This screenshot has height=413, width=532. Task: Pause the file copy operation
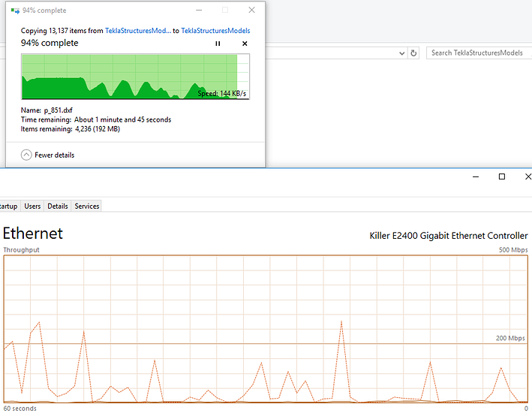tap(218, 44)
